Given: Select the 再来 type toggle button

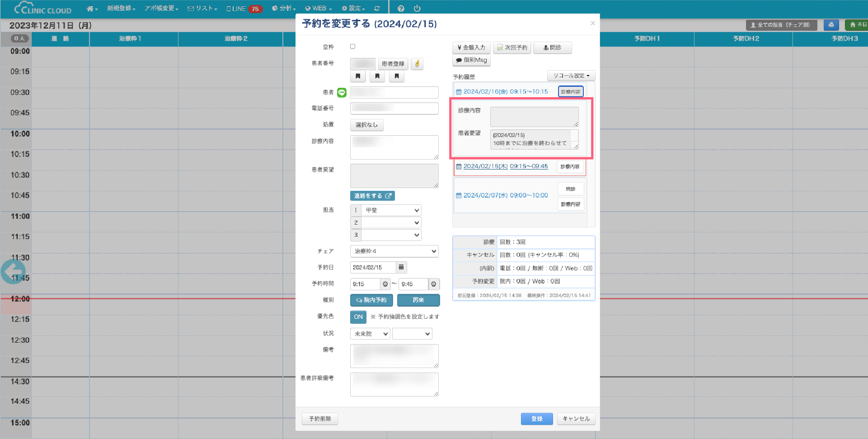Looking at the screenshot, I should [418, 300].
